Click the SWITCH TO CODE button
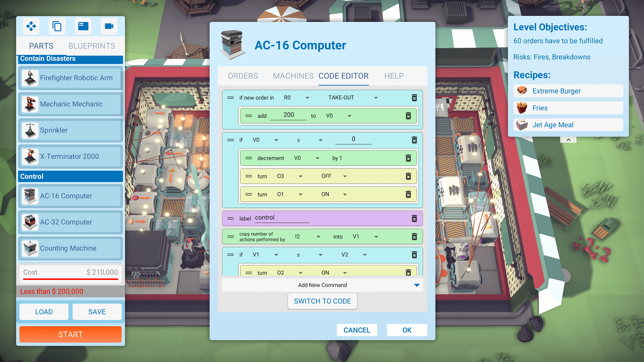 [x=322, y=301]
